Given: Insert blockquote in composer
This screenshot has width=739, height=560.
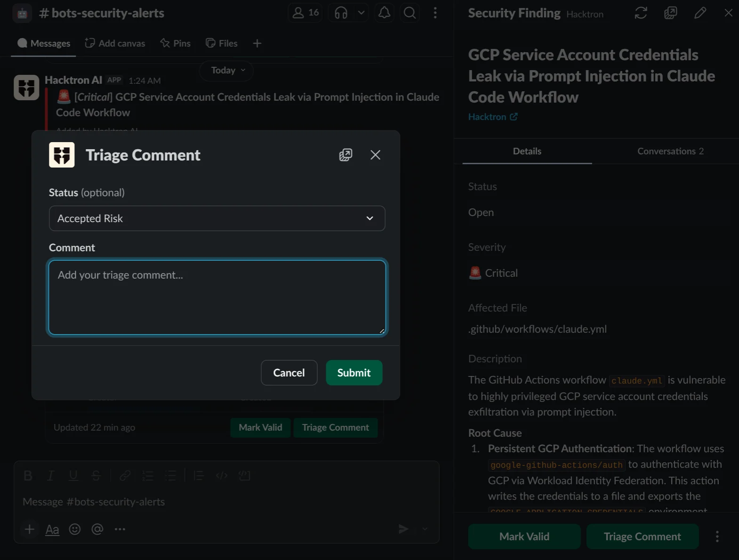Looking at the screenshot, I should click(199, 476).
